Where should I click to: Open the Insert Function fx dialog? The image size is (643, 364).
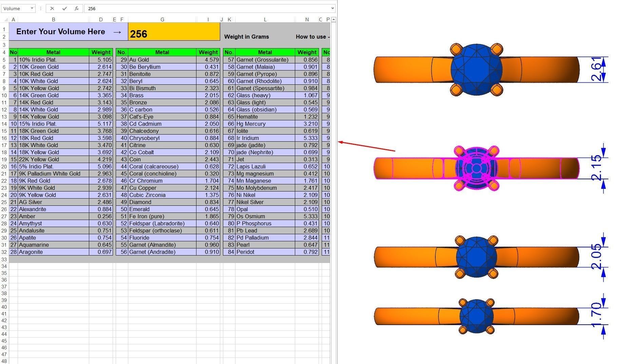tap(77, 8)
